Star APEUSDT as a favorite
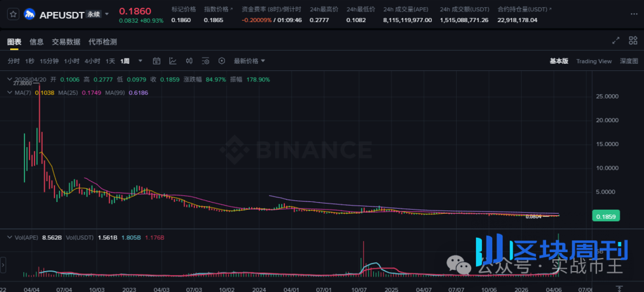This screenshot has width=644, height=292. coord(14,14)
